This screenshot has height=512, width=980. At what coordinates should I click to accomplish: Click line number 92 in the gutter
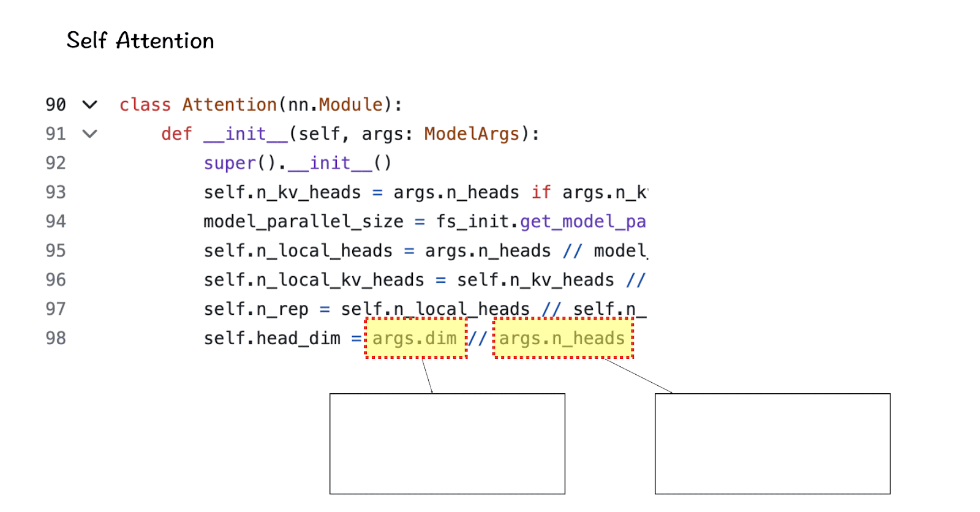56,163
